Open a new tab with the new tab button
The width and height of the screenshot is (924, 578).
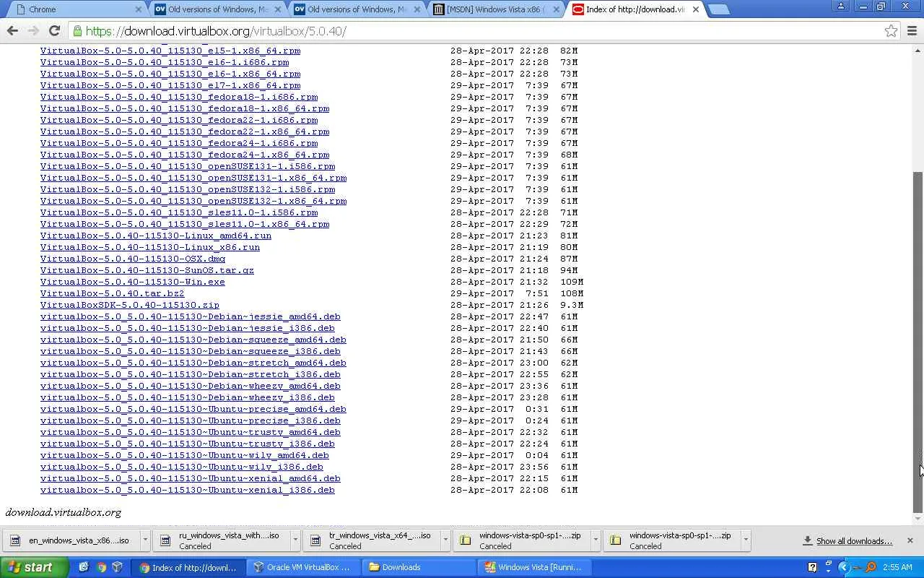718,9
